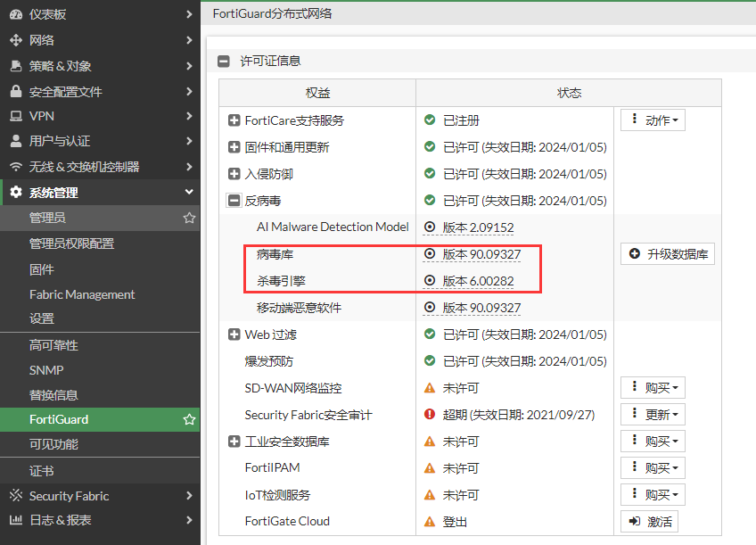Click the Security Fabric sidebar icon
756x545 pixels.
(x=15, y=496)
